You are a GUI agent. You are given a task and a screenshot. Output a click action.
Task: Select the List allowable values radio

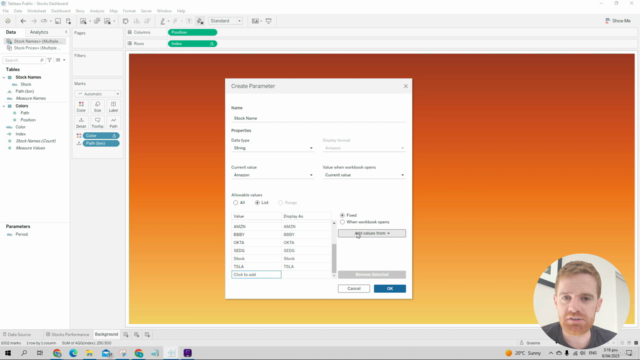pos(257,202)
